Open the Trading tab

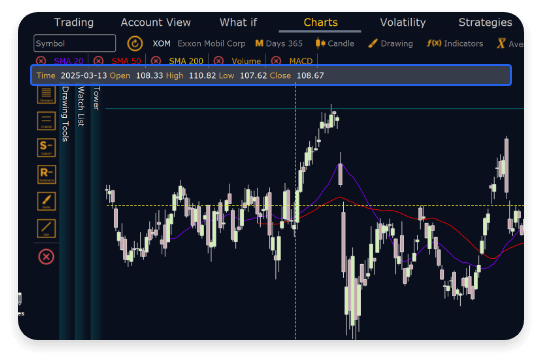click(x=74, y=22)
